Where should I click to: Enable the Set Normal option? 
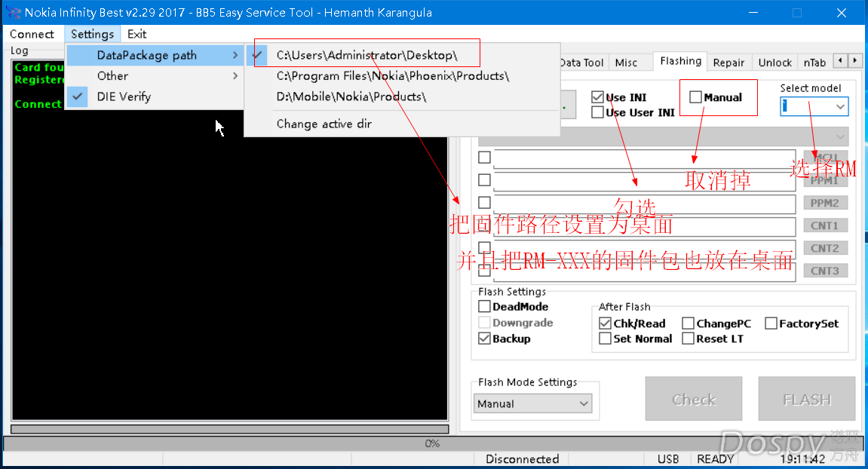coord(605,339)
